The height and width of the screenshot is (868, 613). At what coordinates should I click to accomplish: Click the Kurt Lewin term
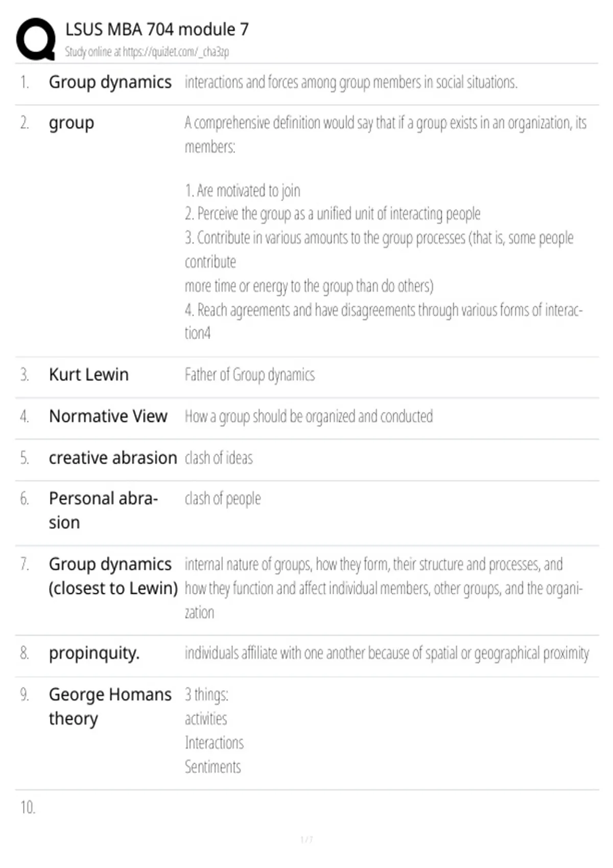pos(88,375)
